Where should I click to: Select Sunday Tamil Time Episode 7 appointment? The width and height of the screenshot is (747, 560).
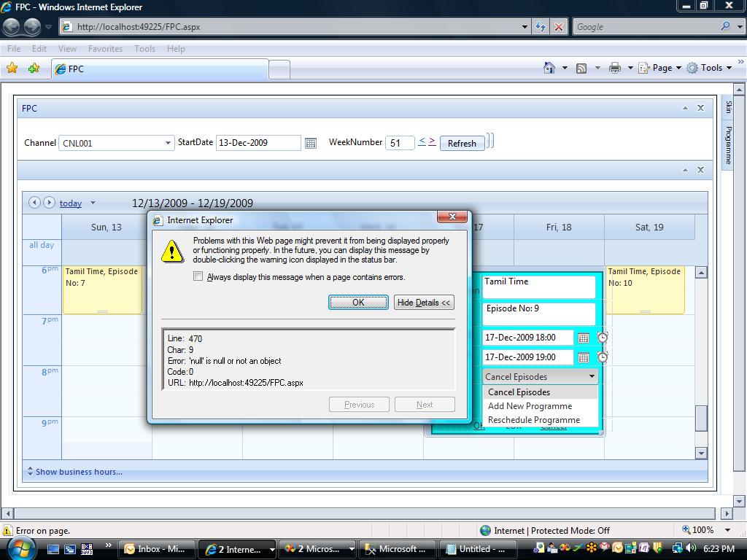tap(102, 290)
